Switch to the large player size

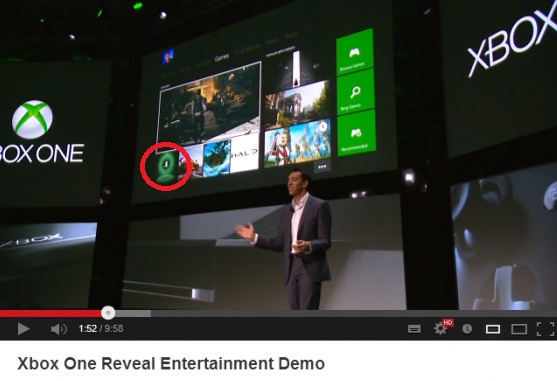(519, 330)
